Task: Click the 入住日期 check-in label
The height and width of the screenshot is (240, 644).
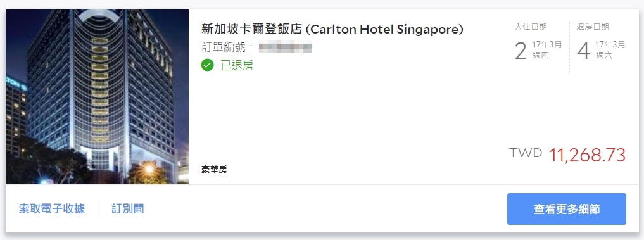Action: (x=531, y=27)
